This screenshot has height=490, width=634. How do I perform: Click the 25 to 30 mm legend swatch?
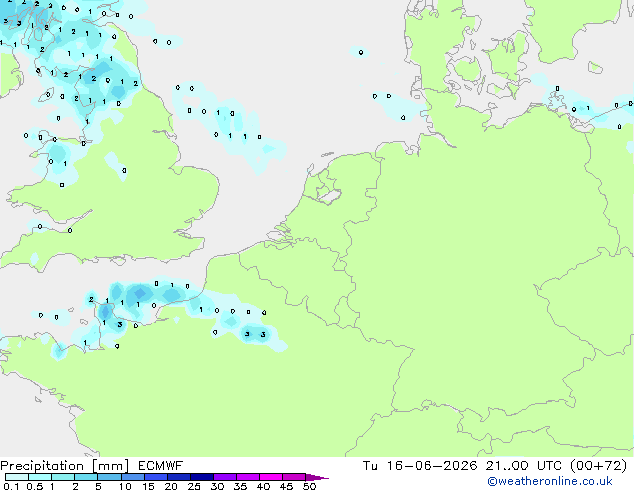pos(202,477)
